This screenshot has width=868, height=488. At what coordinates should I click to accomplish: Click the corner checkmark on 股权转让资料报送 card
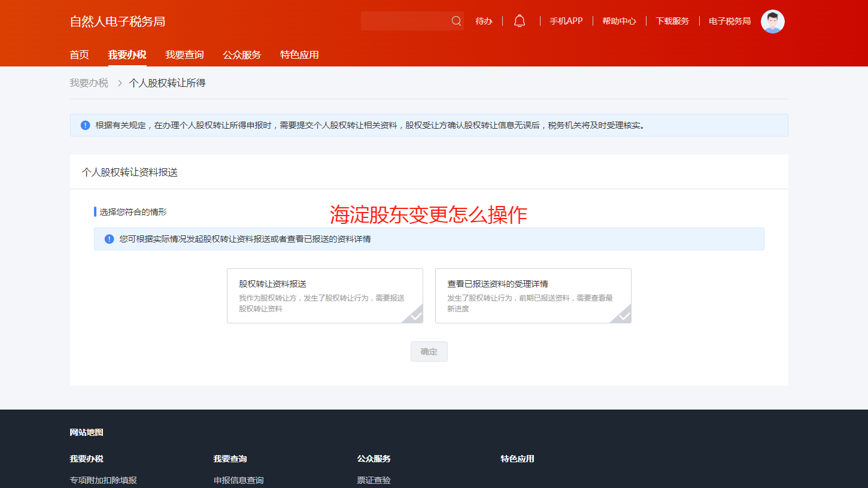(415, 317)
